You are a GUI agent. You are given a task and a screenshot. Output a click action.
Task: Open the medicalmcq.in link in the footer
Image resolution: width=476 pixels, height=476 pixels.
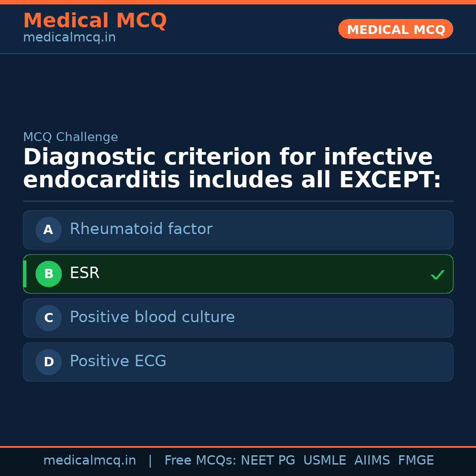tap(89, 461)
